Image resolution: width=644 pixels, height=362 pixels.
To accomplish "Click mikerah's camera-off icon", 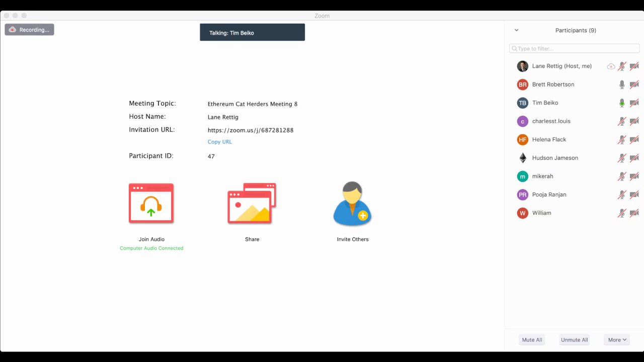I will (634, 176).
